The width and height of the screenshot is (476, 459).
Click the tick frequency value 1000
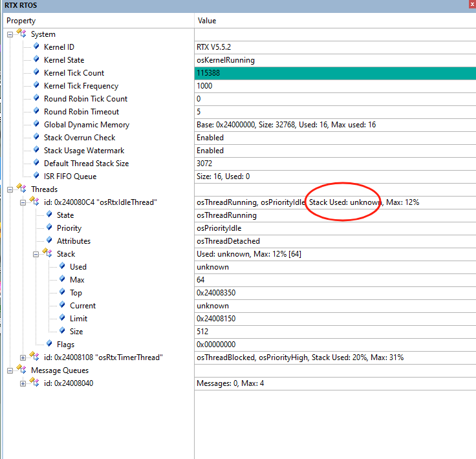point(204,86)
